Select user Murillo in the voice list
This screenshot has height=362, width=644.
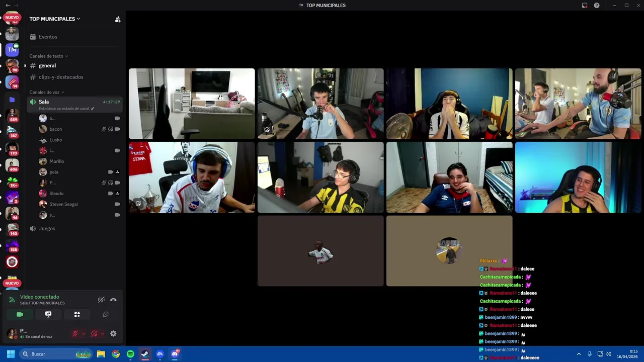pos(56,161)
